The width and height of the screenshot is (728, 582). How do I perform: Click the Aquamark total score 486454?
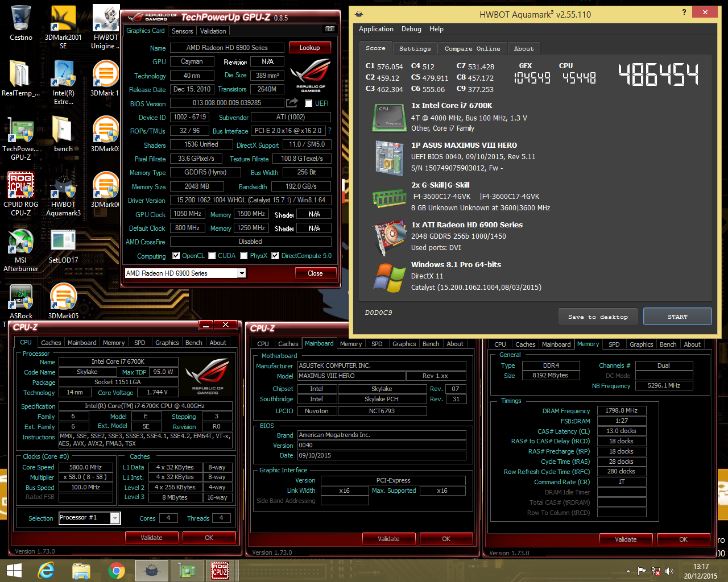click(x=659, y=74)
